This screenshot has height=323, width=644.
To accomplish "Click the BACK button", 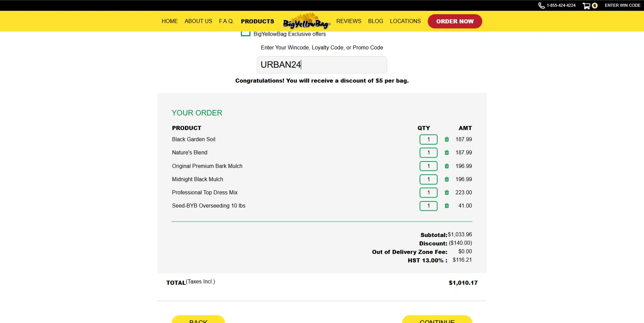I will pyautogui.click(x=198, y=319).
